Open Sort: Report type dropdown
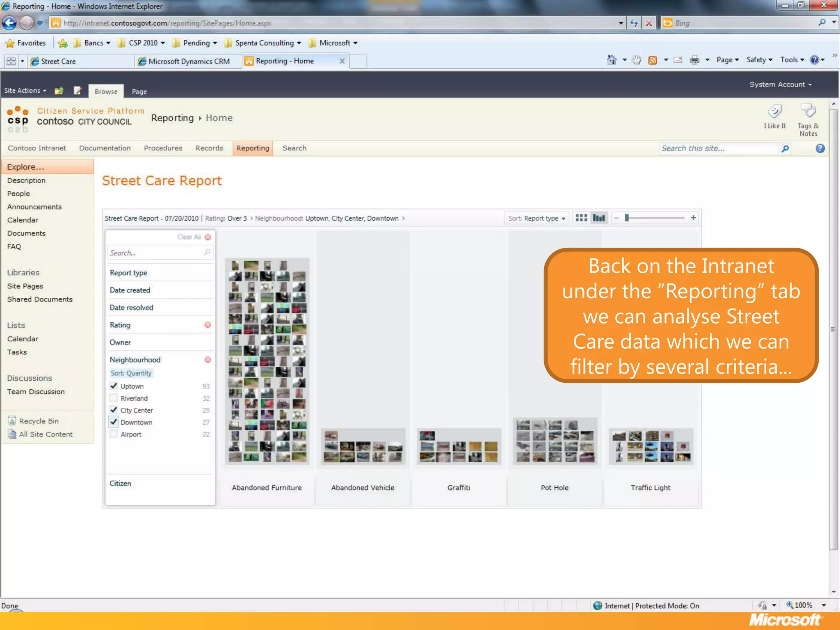 click(x=536, y=218)
